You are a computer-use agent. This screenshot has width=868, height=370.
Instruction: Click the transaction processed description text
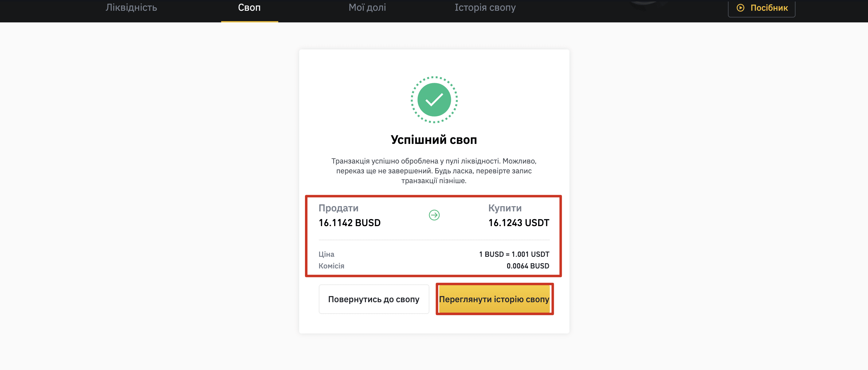coord(434,171)
